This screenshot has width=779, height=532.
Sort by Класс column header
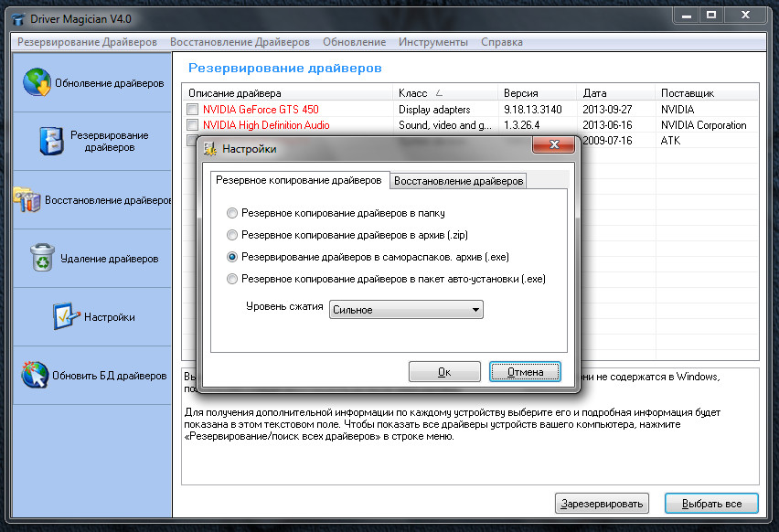(445, 93)
